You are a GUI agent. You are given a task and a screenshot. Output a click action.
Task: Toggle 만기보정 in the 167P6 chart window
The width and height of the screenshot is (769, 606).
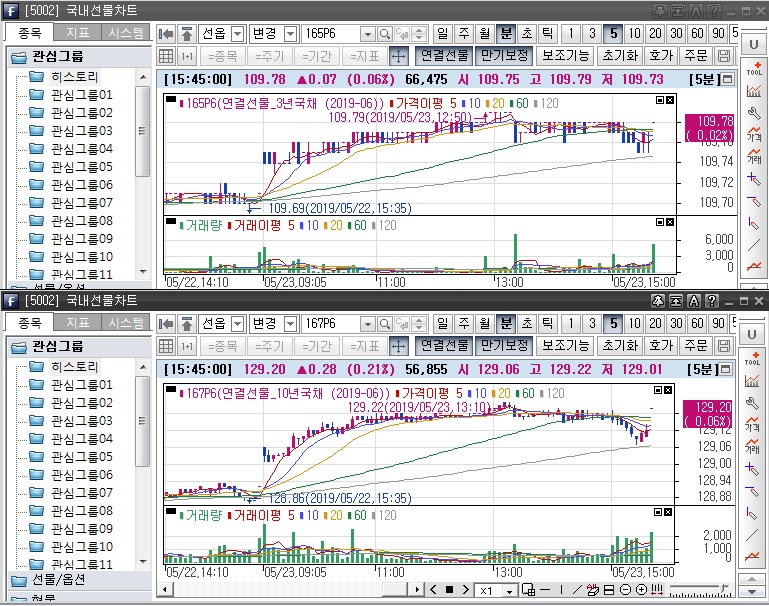click(x=503, y=345)
